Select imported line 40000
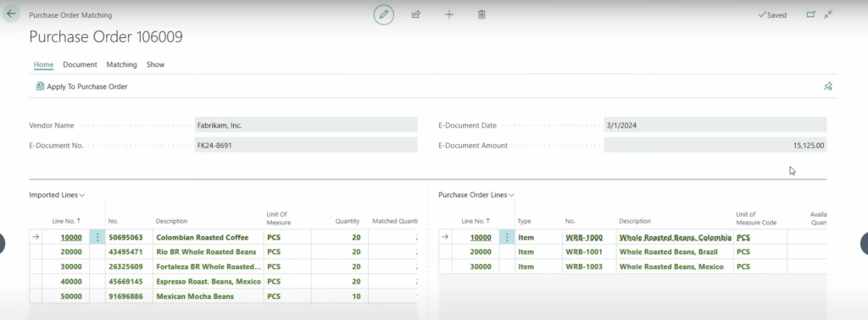 [x=71, y=281]
